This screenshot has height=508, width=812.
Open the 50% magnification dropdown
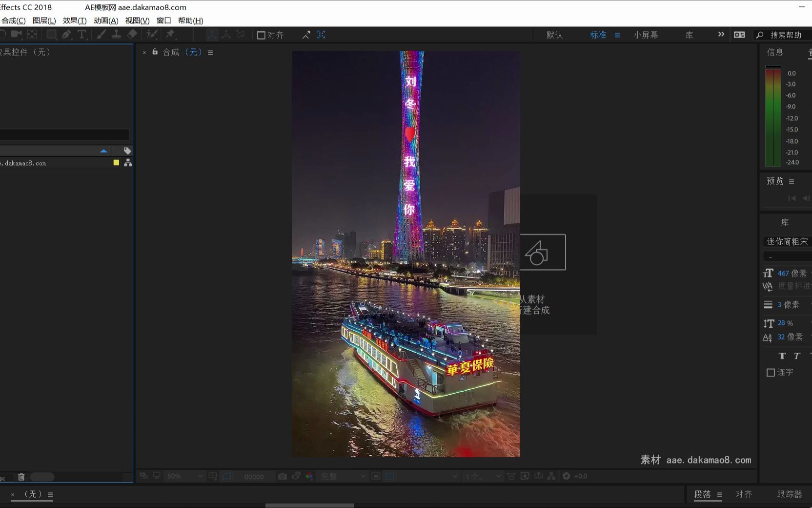point(185,476)
